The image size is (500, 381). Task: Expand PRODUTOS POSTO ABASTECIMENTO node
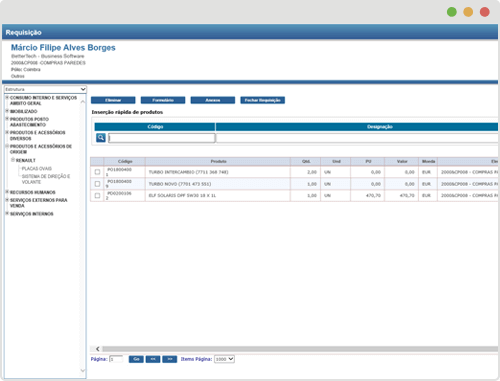tap(7, 119)
